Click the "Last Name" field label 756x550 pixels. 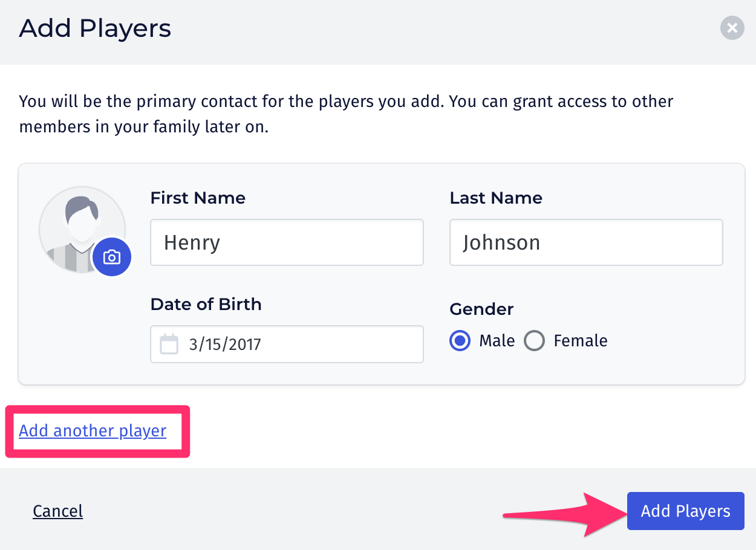click(x=496, y=198)
